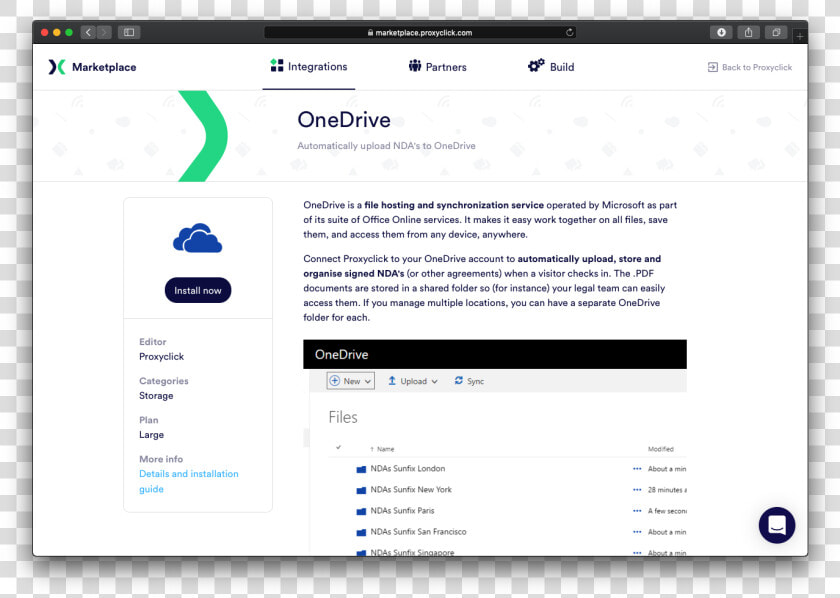
Task: Click the Proxyclick editor value
Action: point(161,356)
